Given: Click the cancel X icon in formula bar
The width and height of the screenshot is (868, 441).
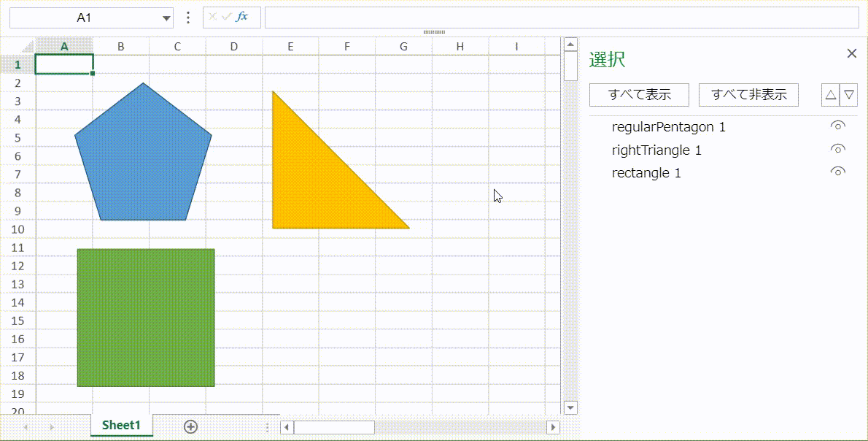Looking at the screenshot, I should 213,18.
